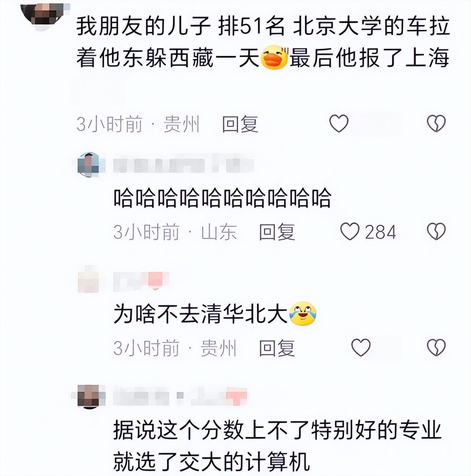This screenshot has height=476, width=471.
Task: Dislike the top comment with broken heart
Action: pos(436,123)
